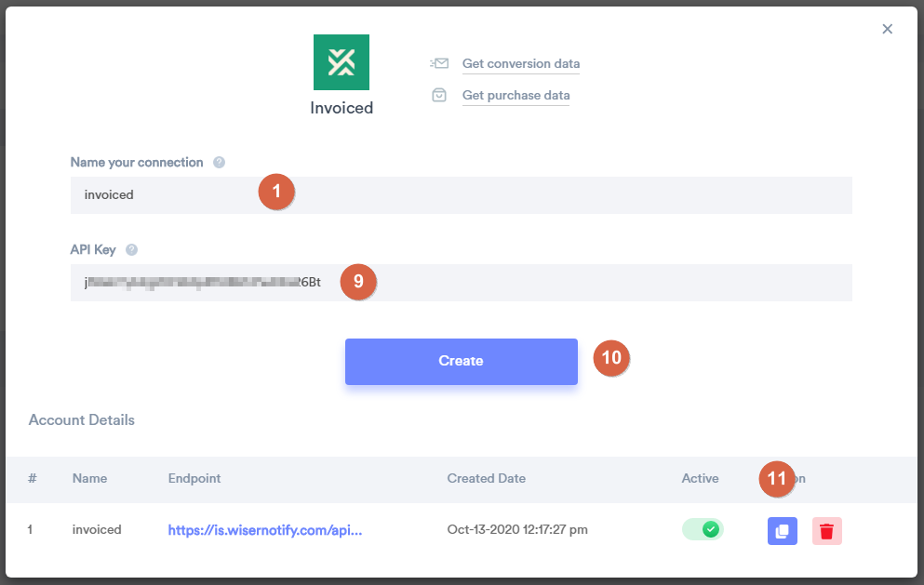Open Get purchase data link
This screenshot has width=924, height=585.
pos(516,96)
